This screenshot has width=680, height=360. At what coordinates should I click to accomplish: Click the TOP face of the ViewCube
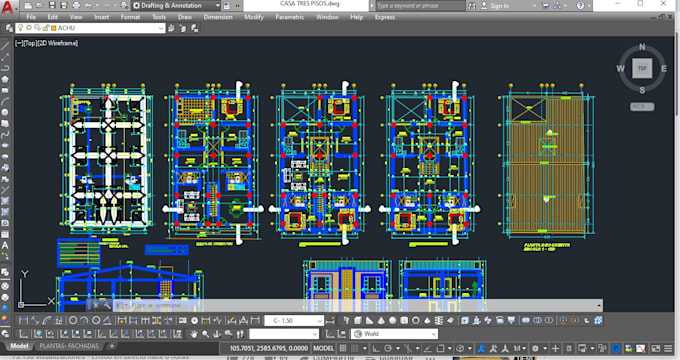(x=642, y=69)
